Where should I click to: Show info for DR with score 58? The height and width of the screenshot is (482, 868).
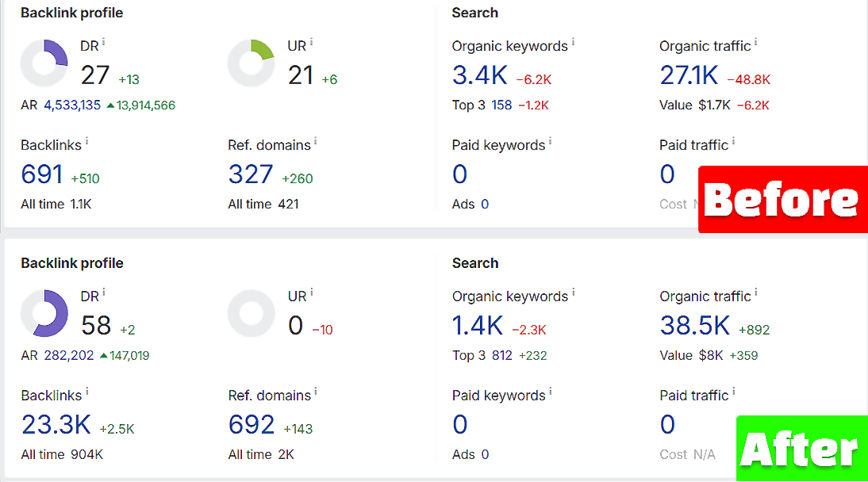(x=104, y=293)
